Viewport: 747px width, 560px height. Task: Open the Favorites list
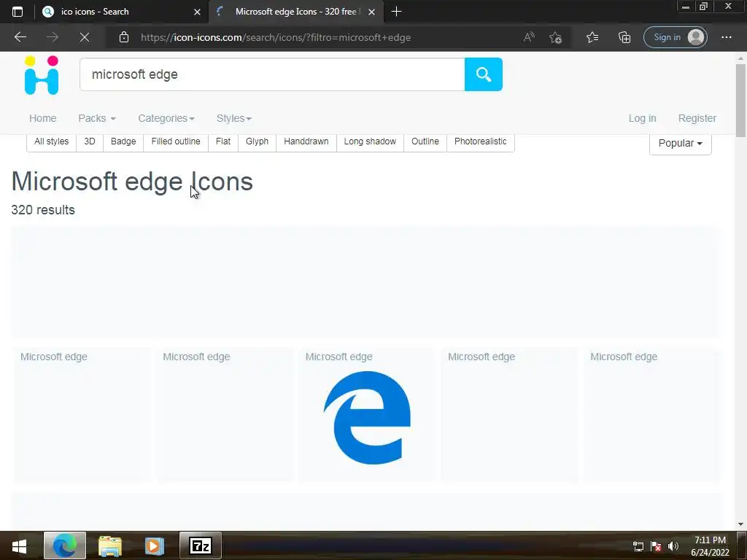pos(592,37)
